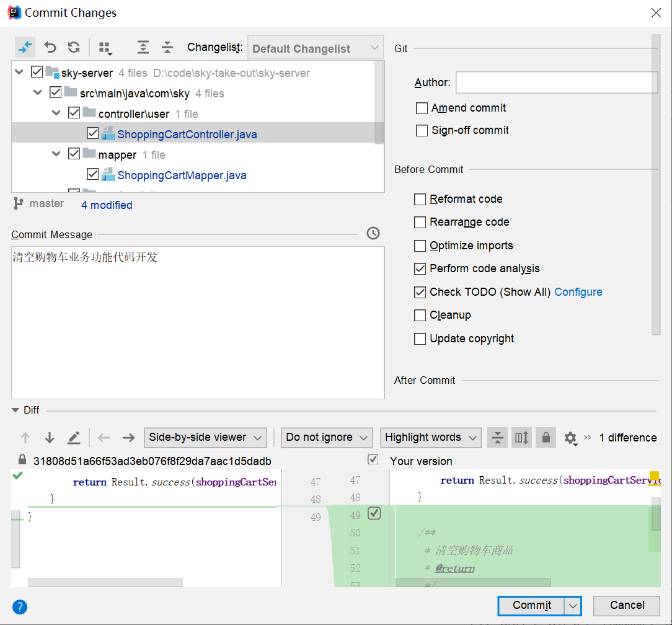Image resolution: width=672 pixels, height=625 pixels.
Task: Toggle synchronize scrolling icon
Action: (521, 438)
